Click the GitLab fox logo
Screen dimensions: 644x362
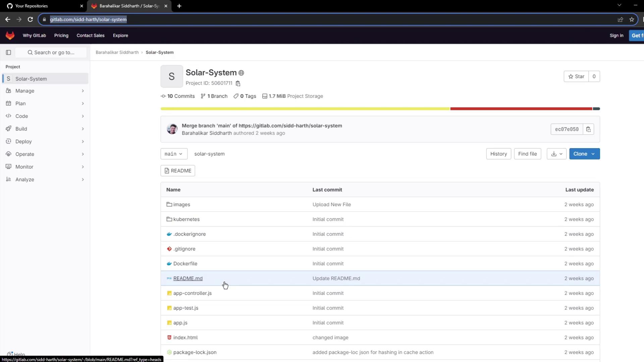click(x=10, y=35)
